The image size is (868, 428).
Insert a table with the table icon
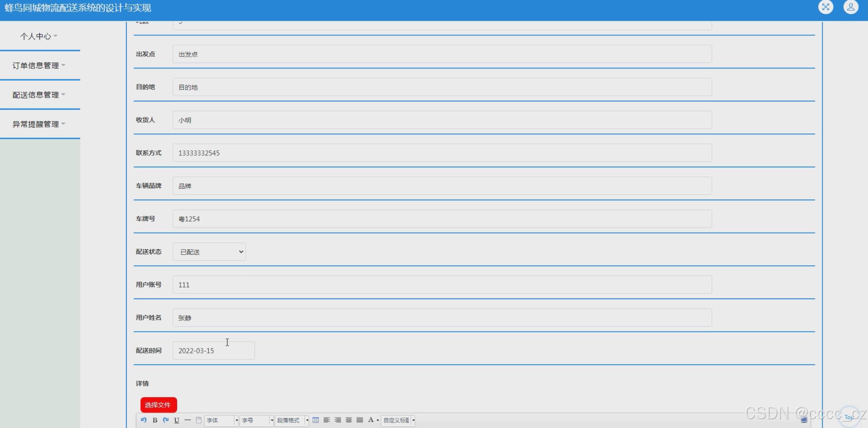click(315, 420)
